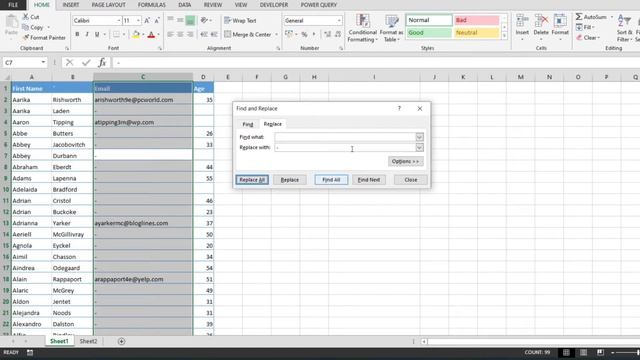Click the Find All button
640x360 pixels.
pos(331,180)
